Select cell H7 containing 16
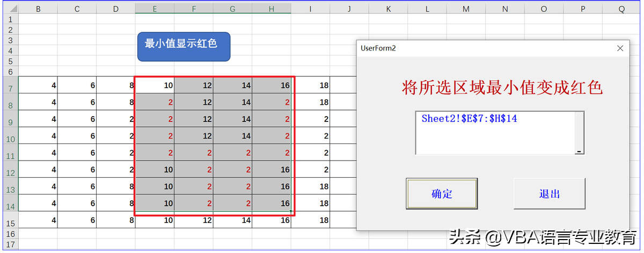Viewport: 644px width, 253px height. click(272, 85)
